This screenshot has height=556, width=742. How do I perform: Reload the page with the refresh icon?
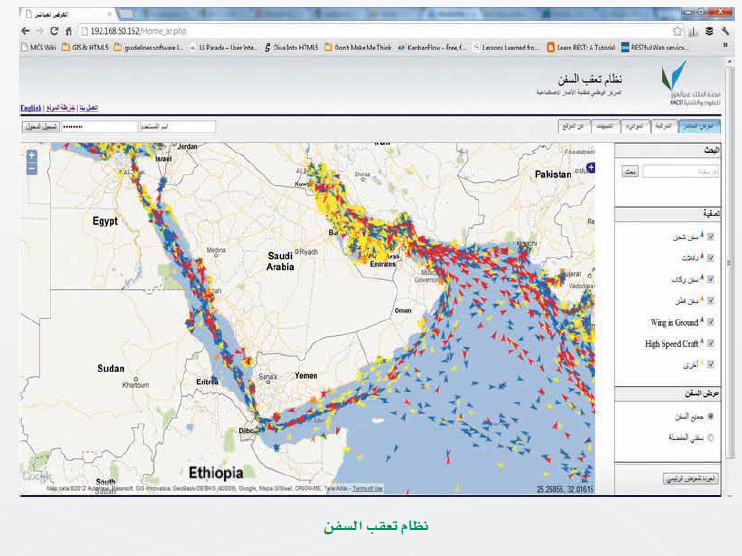[54, 31]
